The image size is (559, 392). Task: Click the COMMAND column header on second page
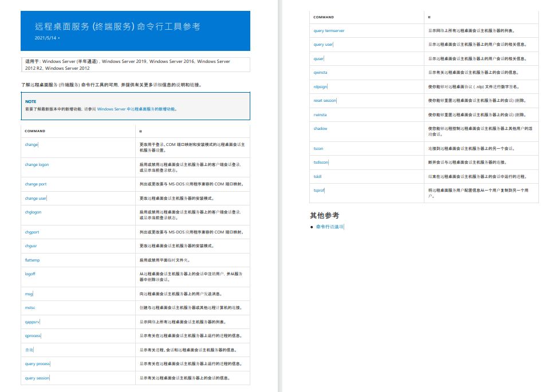(324, 17)
